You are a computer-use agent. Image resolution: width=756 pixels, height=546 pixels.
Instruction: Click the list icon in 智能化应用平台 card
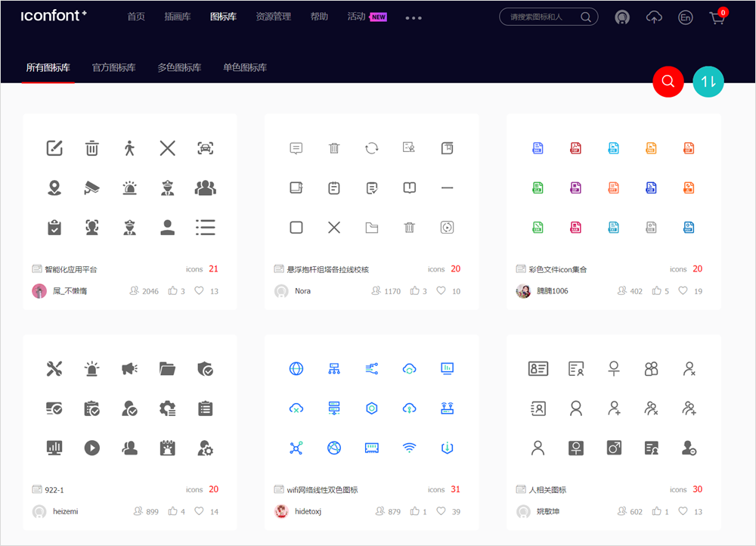(x=206, y=227)
